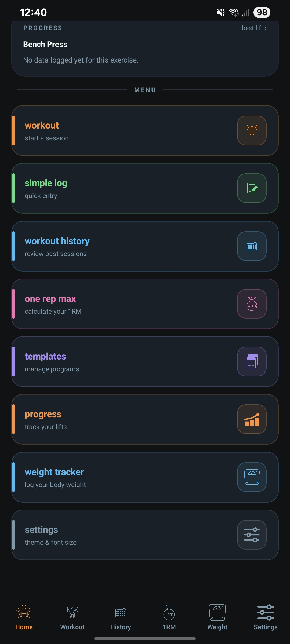290x644 pixels.
Task: Open progress using the rising chart icon
Action: point(252,419)
